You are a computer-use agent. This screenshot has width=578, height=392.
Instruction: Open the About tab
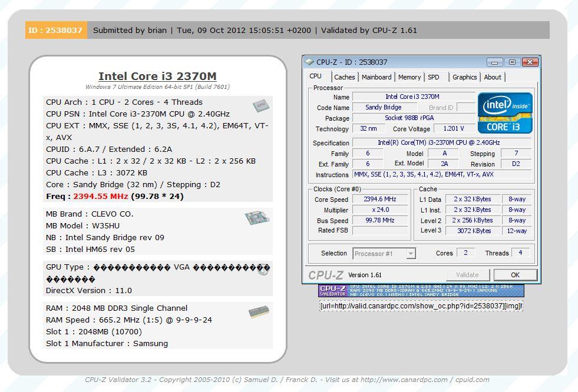493,77
